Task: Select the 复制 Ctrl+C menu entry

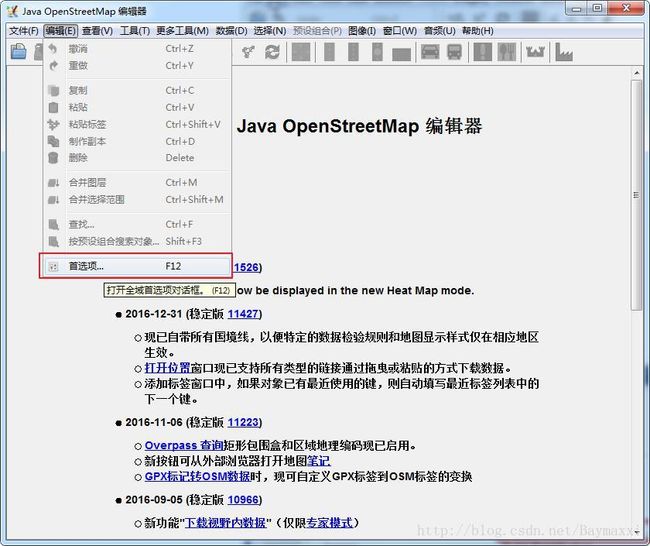Action: 137,90
